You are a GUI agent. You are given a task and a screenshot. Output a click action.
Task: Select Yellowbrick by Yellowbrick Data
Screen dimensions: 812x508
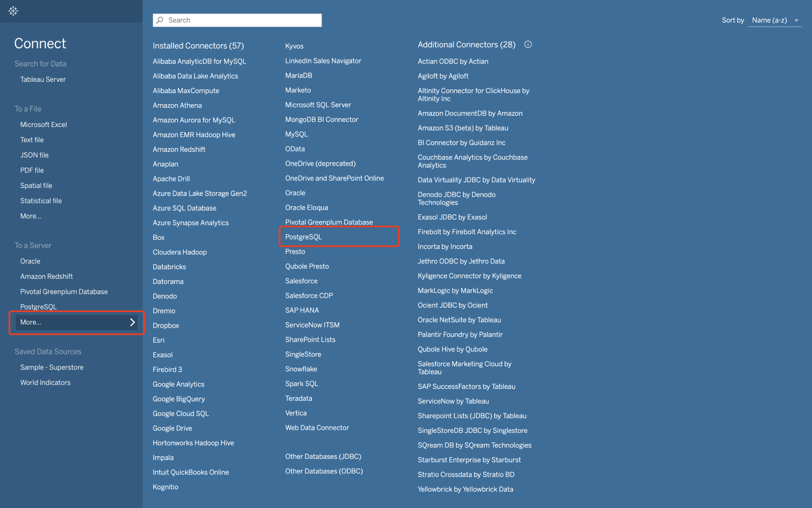coord(465,489)
